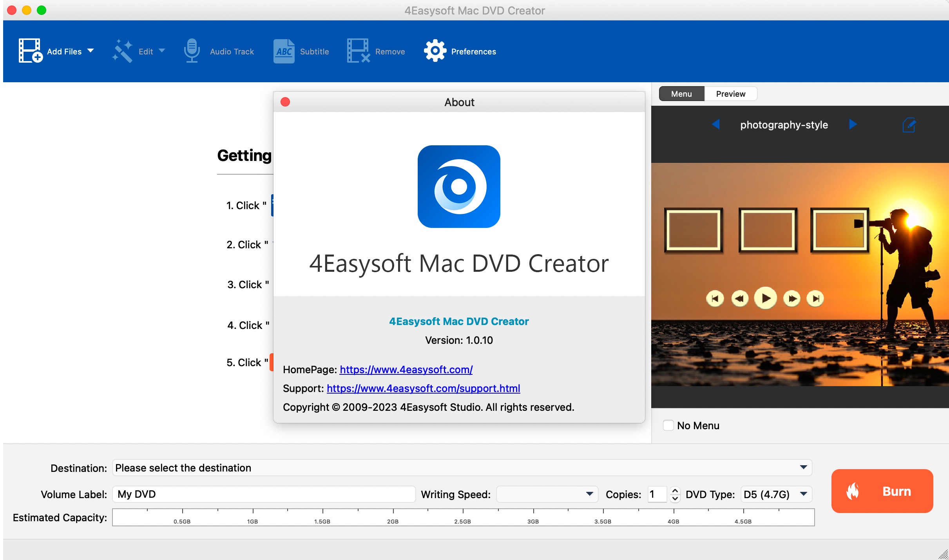
Task: Edit the My DVD volume label field
Action: pos(264,494)
